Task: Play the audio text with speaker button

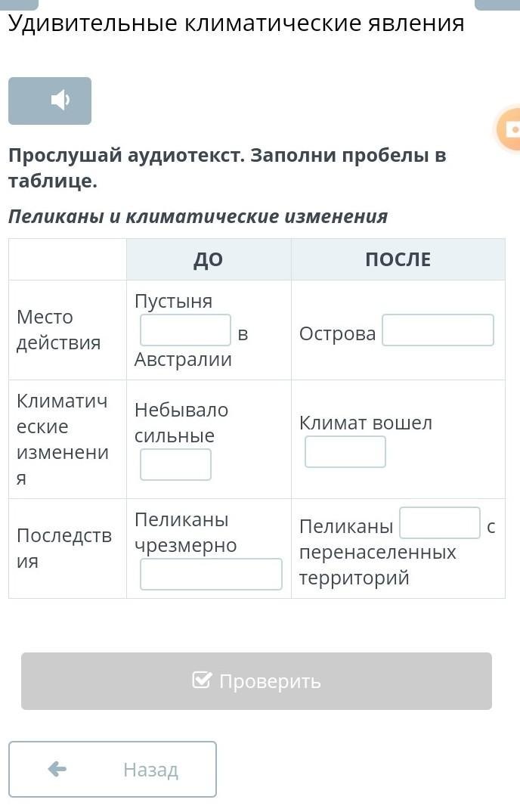Action: pyautogui.click(x=50, y=101)
